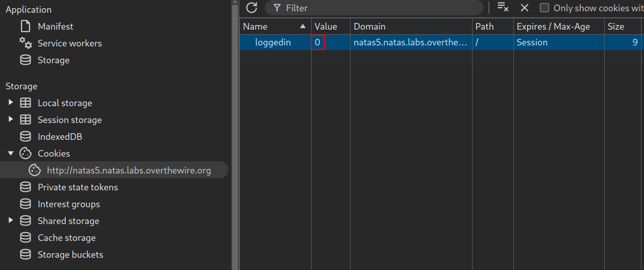Image resolution: width=644 pixels, height=270 pixels.
Task: Click the refresh cookies icon
Action: (x=251, y=8)
